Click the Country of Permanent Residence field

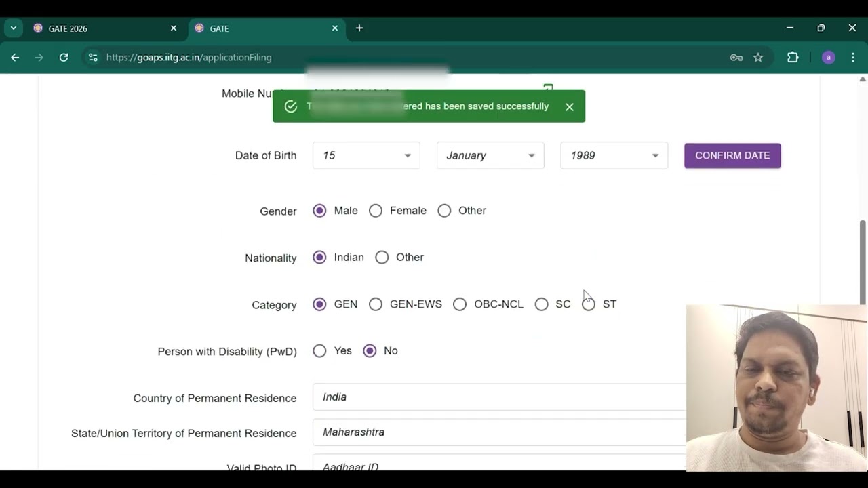(499, 397)
